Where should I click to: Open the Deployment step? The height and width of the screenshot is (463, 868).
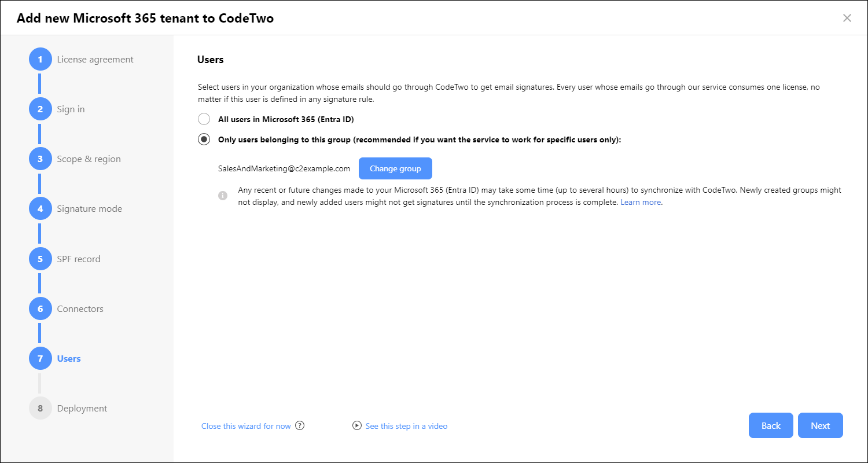pyautogui.click(x=82, y=409)
